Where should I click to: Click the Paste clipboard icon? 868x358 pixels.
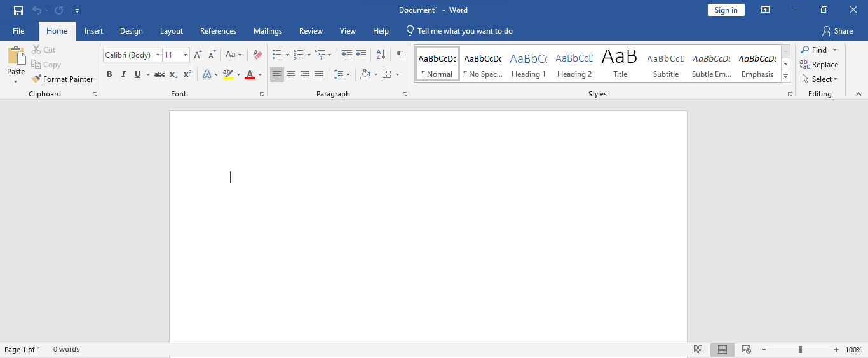16,56
